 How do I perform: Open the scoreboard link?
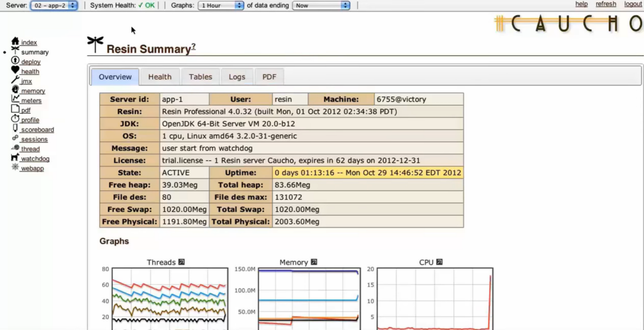tap(37, 129)
